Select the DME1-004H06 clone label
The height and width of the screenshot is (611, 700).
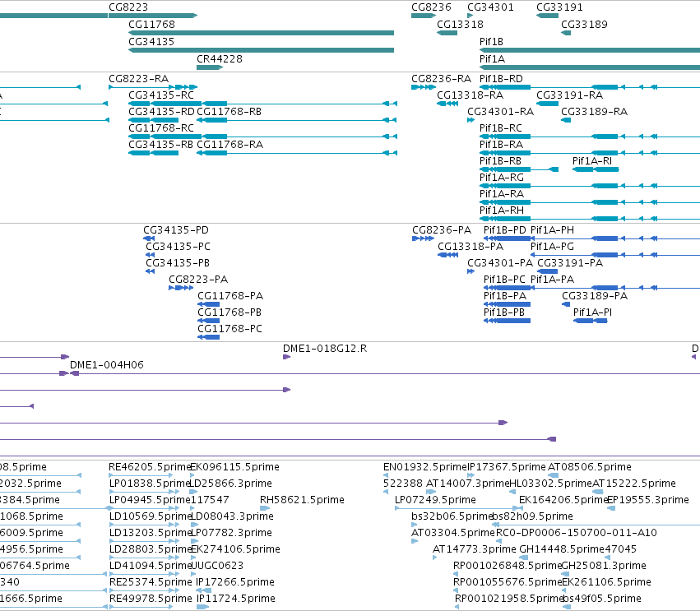(x=107, y=365)
